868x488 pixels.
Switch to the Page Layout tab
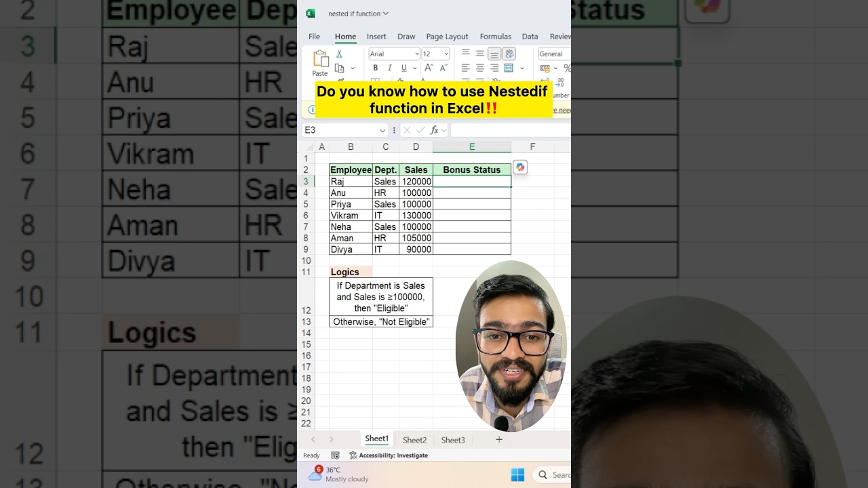click(447, 37)
